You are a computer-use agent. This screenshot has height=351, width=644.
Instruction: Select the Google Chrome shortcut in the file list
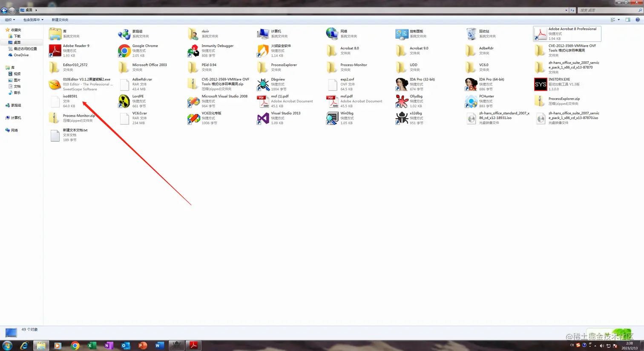click(x=124, y=51)
